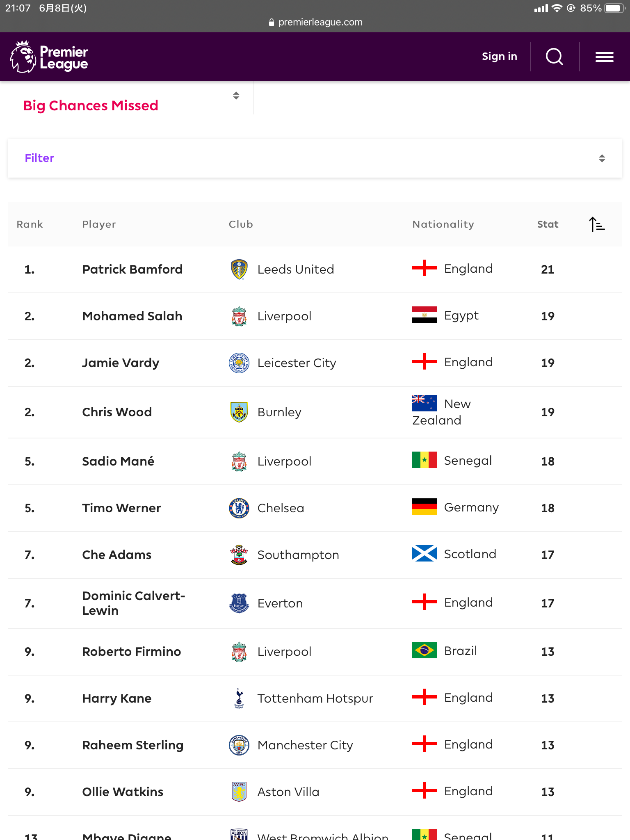Image resolution: width=630 pixels, height=840 pixels.
Task: Click the Leeds United club crest
Action: point(239,269)
